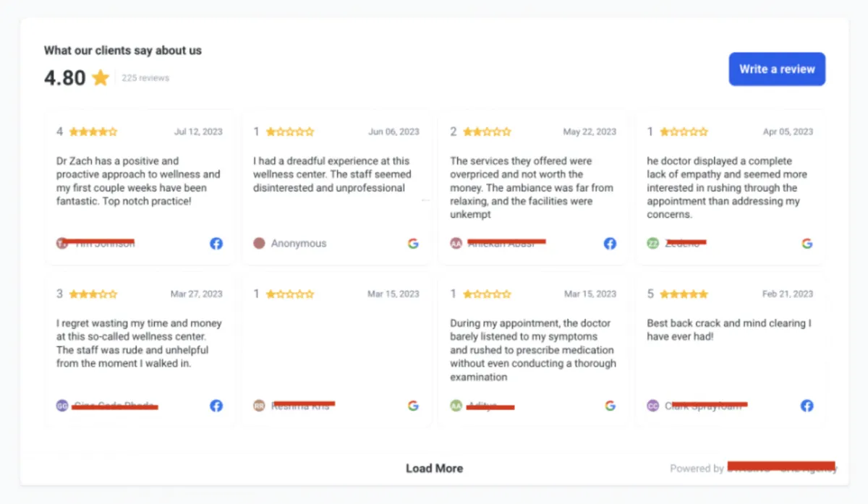Click the Write a review button
The height and width of the screenshot is (504, 868).
[777, 69]
